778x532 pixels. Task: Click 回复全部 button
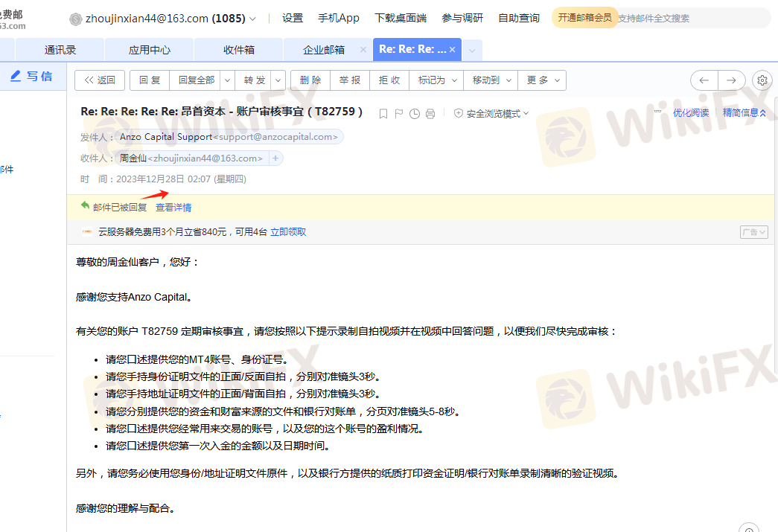coord(197,80)
